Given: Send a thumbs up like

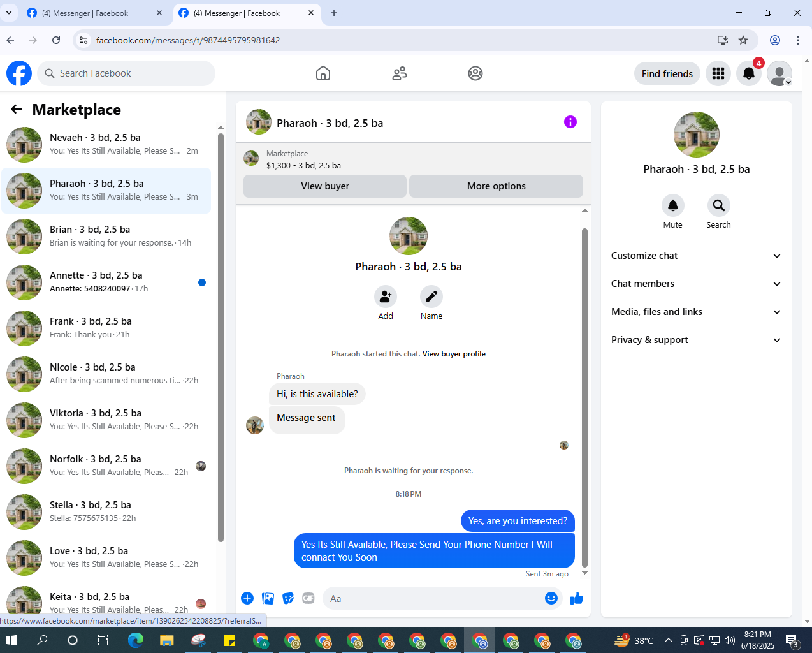Looking at the screenshot, I should coord(577,598).
